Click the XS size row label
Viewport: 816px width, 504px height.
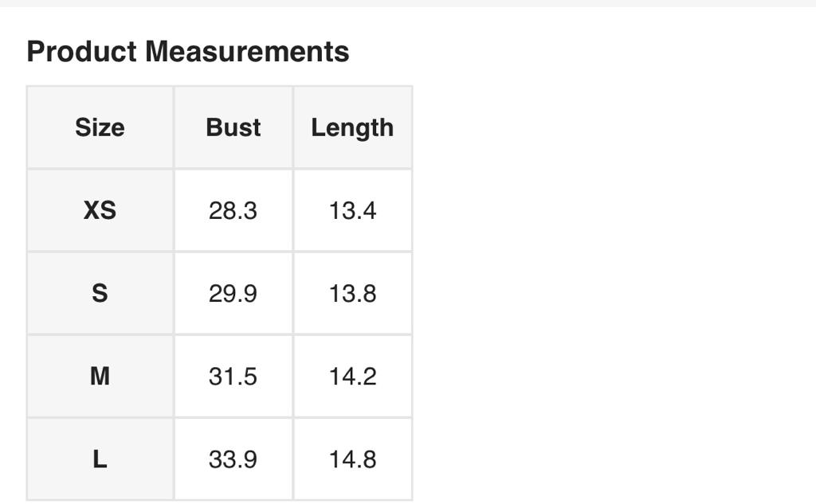click(100, 210)
